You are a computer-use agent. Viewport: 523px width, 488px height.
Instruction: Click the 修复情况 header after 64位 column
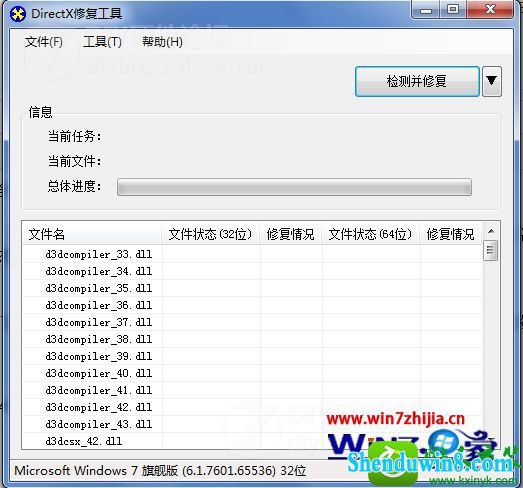tap(451, 234)
